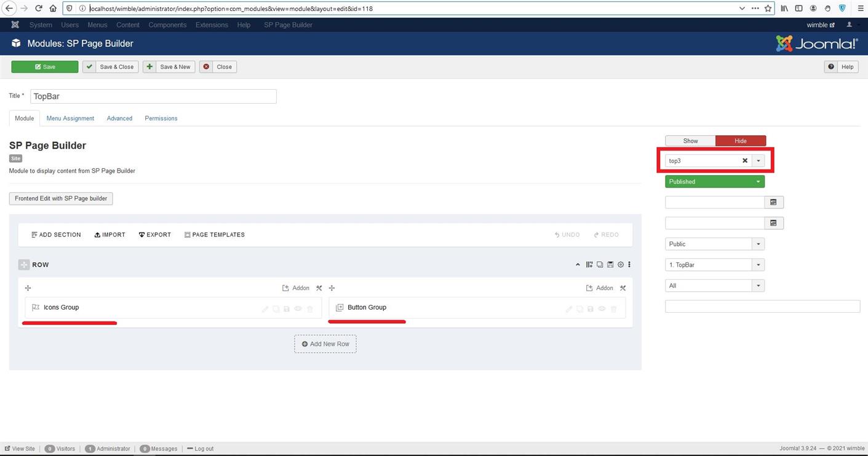868x456 pixels.
Task: Open the Help menu in the top bar
Action: coord(244,25)
